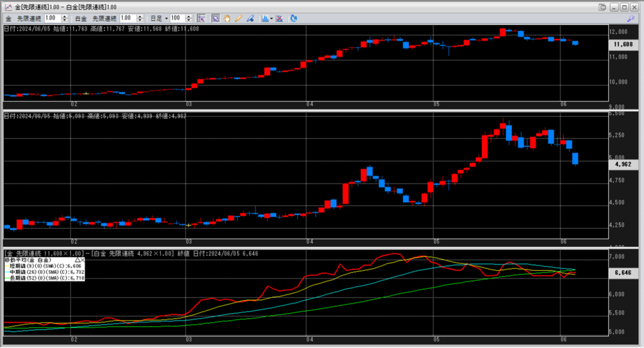Click the 白金 symbol label in toolbar
This screenshot has width=644, height=348.
80,18
